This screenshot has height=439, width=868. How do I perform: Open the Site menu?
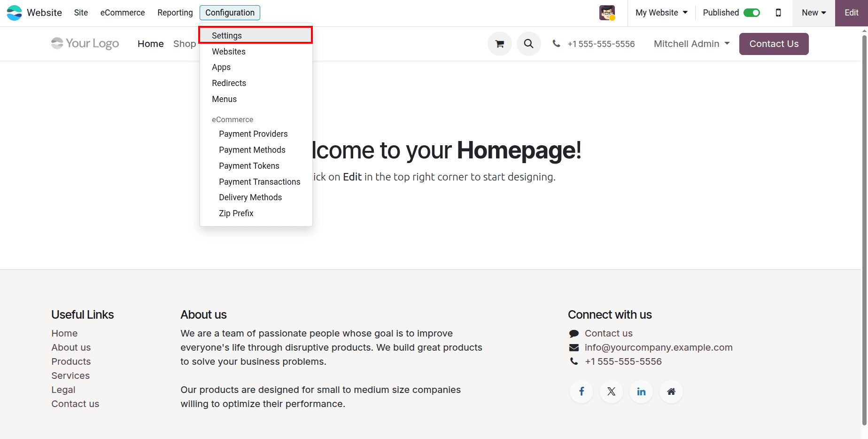pyautogui.click(x=81, y=13)
